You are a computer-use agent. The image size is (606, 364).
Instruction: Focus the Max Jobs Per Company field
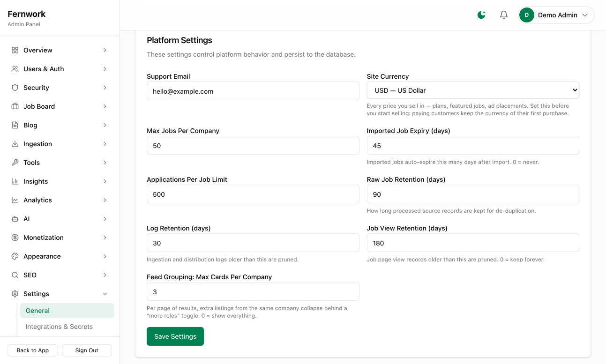tap(253, 146)
